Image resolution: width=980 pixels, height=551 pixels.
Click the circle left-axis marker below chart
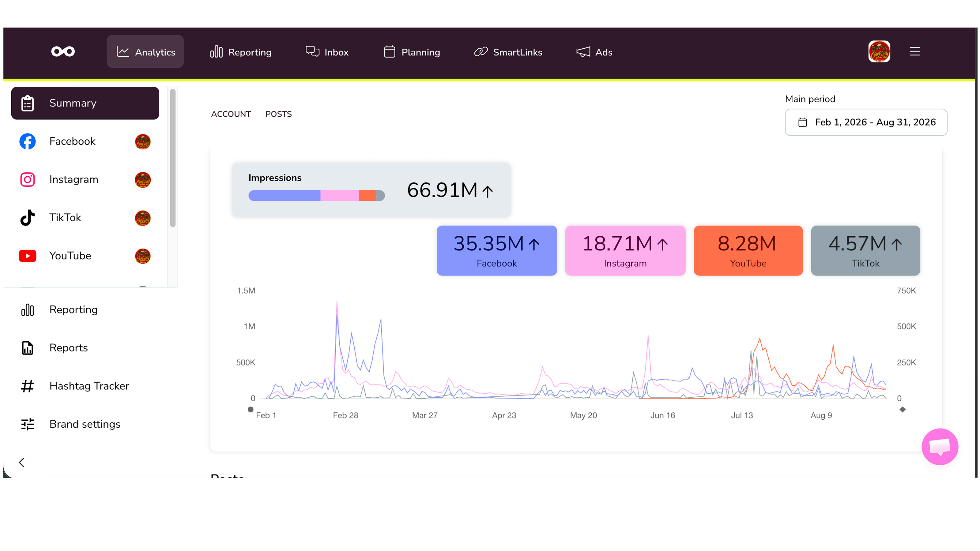(250, 410)
